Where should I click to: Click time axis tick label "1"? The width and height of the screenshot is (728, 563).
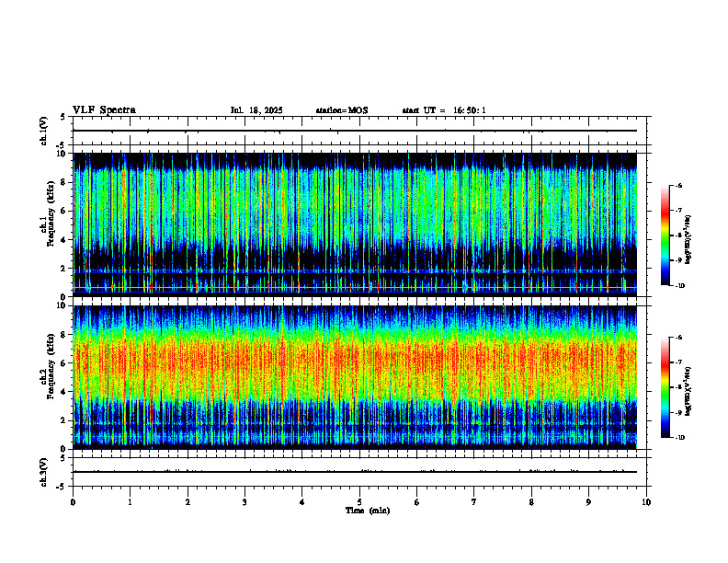point(130,502)
